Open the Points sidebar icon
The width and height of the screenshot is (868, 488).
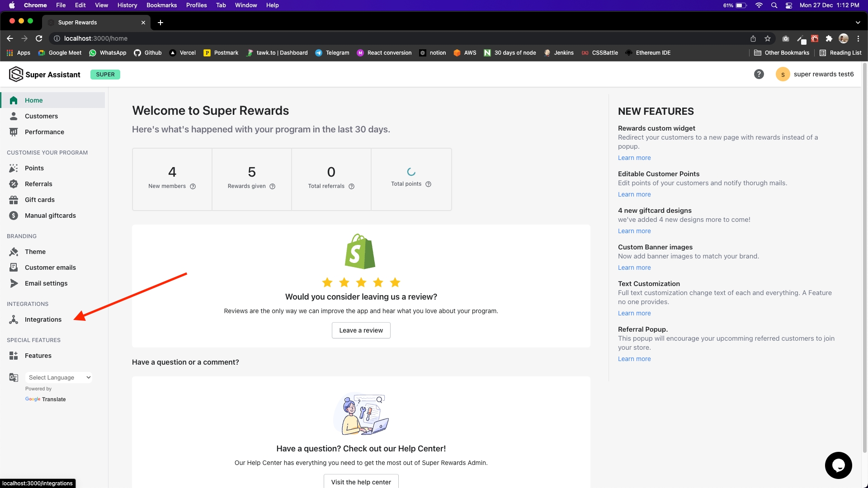pyautogui.click(x=14, y=168)
